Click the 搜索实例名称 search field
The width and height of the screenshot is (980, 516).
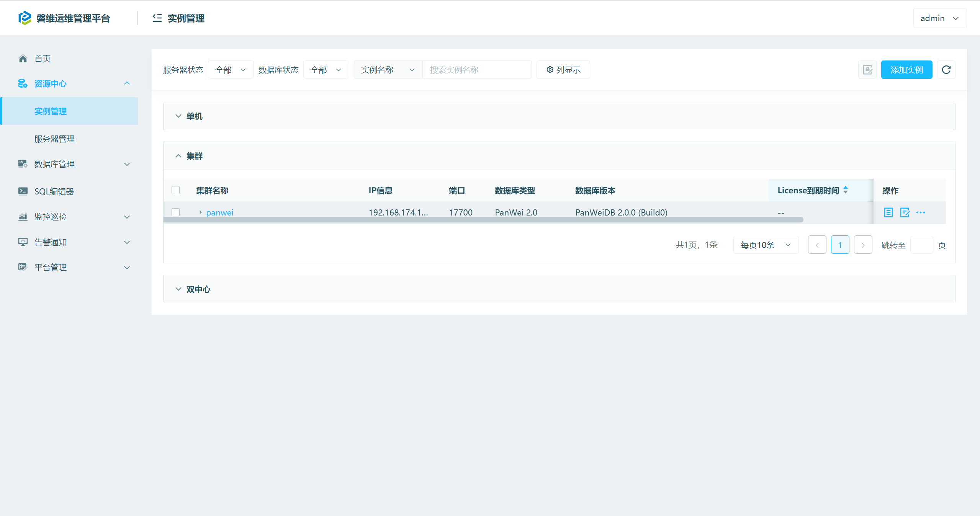[x=476, y=70]
